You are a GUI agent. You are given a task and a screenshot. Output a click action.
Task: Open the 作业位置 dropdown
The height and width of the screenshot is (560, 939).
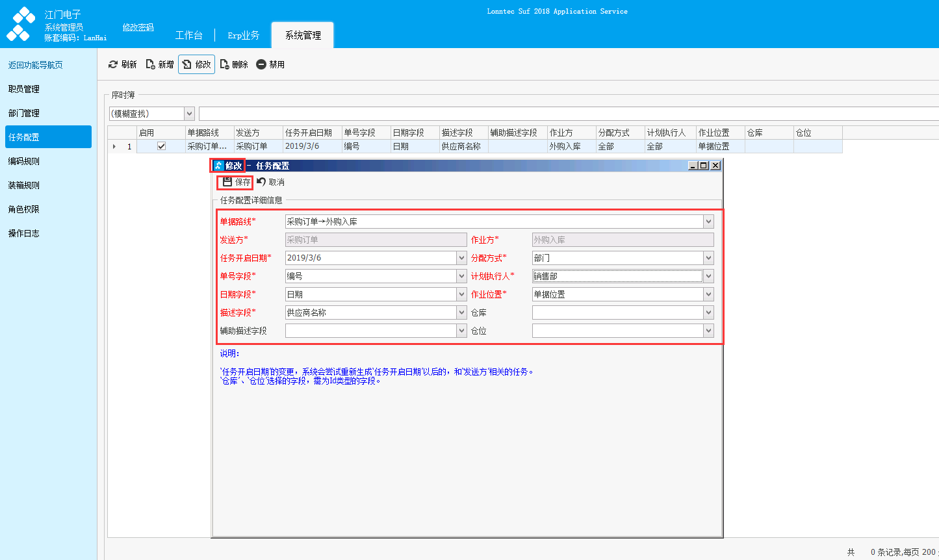coord(708,294)
